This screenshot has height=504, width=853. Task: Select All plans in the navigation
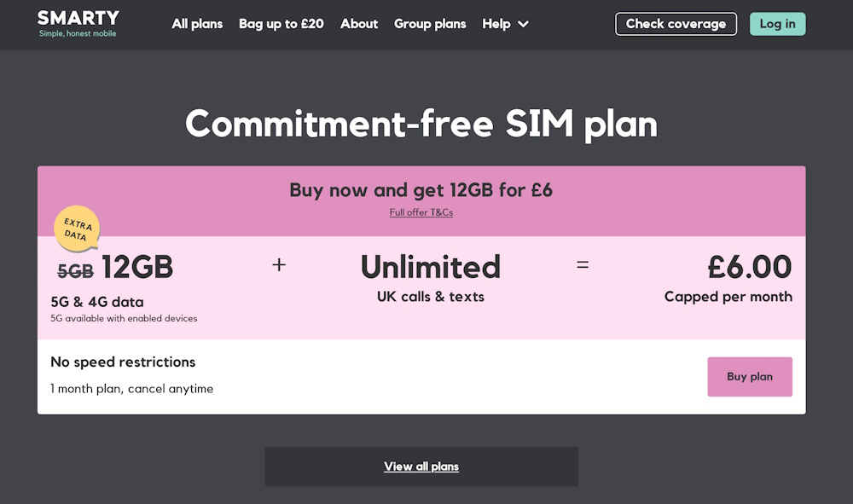pos(197,24)
